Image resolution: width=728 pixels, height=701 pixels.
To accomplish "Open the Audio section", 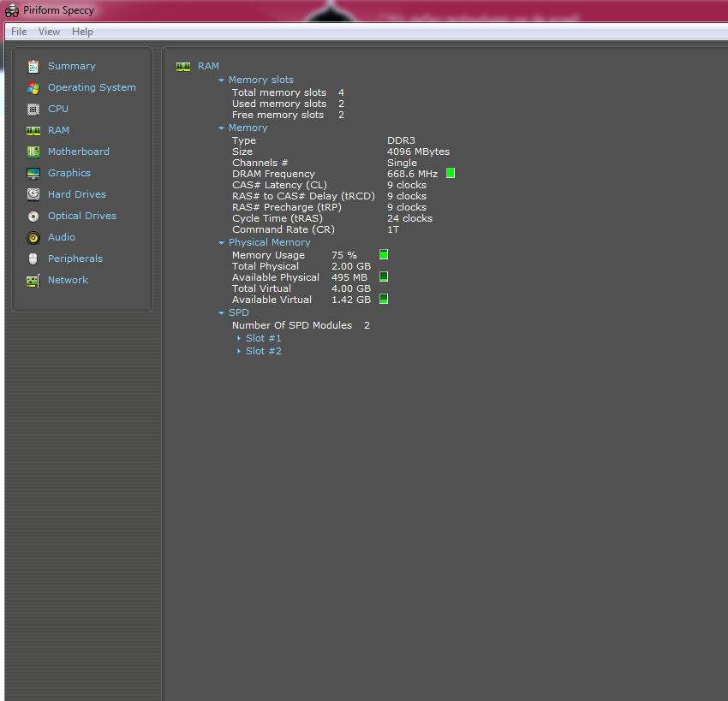I will point(62,237).
